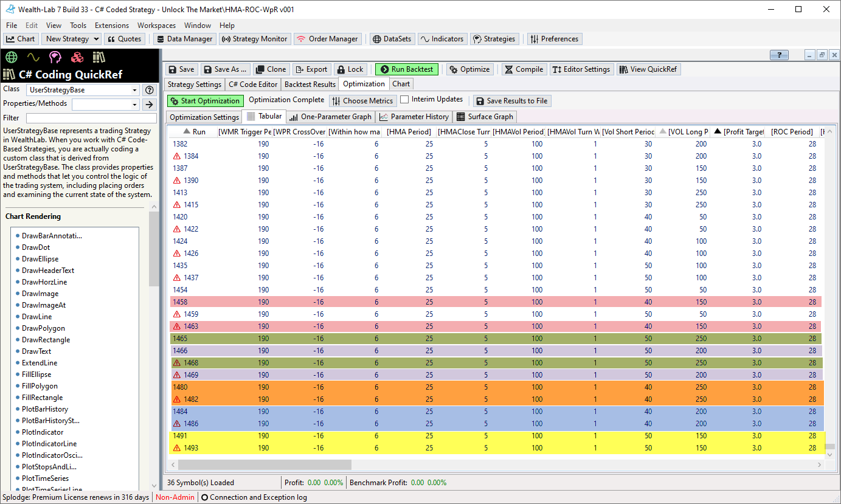Click the warning triangle on run 1384
The height and width of the screenshot is (504, 841).
(178, 156)
